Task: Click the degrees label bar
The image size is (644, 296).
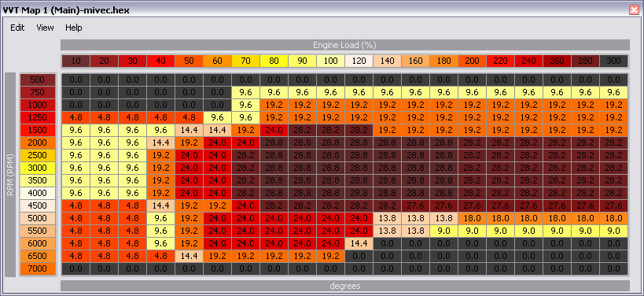Action: coord(345,286)
